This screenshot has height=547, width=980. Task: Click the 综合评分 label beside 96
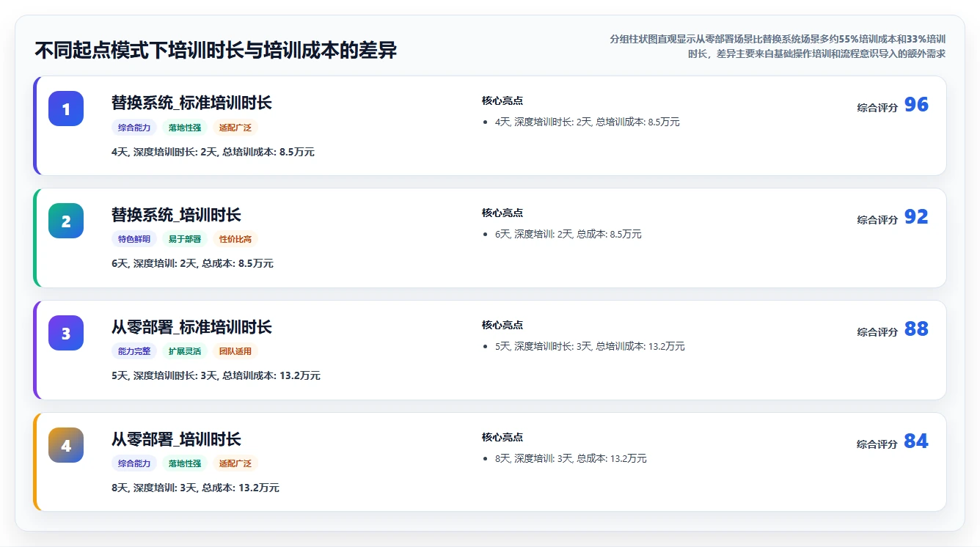click(x=877, y=108)
